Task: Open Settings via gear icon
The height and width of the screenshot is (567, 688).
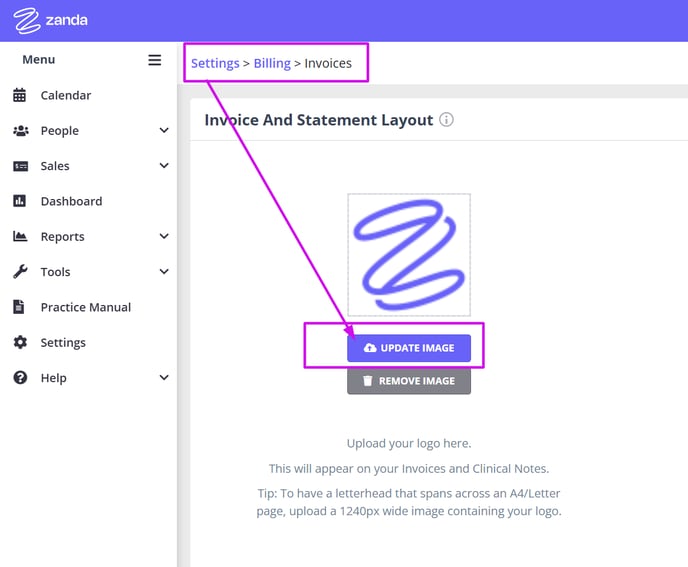Action: tap(20, 342)
